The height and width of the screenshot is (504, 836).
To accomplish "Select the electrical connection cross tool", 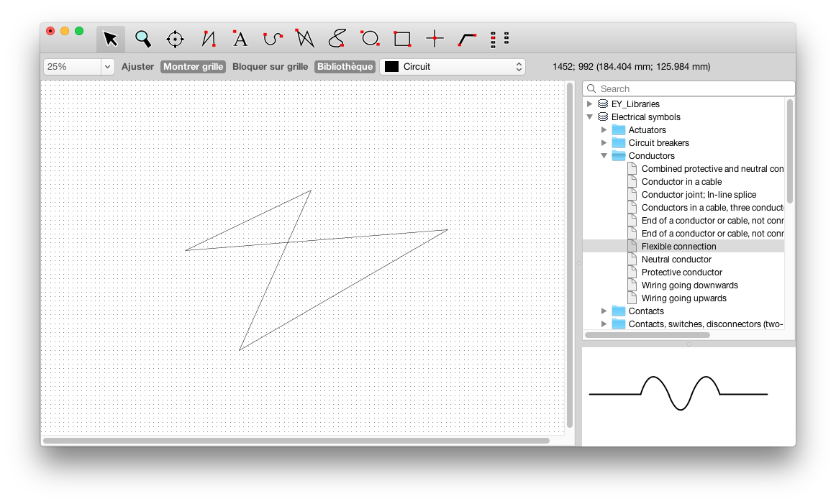I will [x=435, y=39].
